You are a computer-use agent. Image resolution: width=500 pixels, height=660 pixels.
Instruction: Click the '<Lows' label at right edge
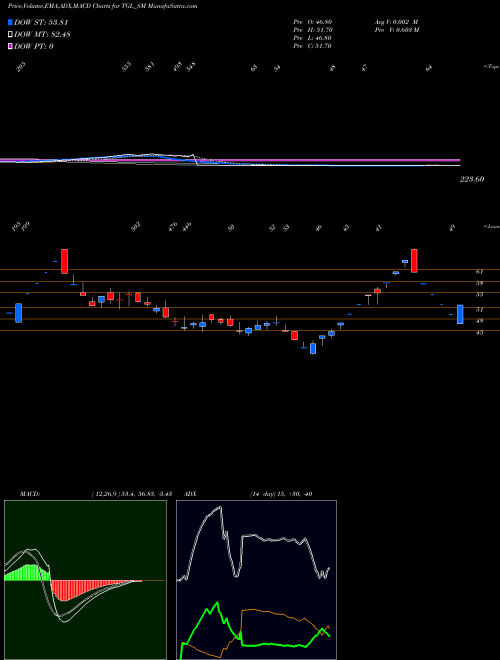coord(491,226)
